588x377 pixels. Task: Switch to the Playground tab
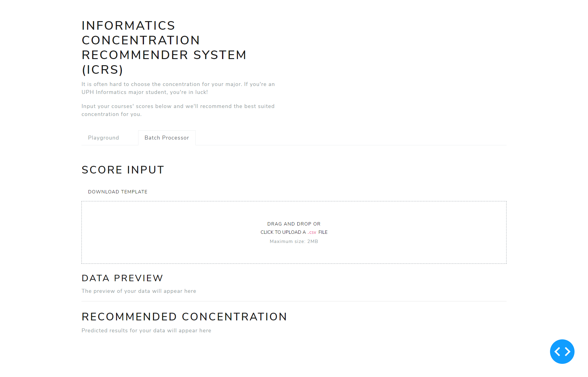(104, 138)
